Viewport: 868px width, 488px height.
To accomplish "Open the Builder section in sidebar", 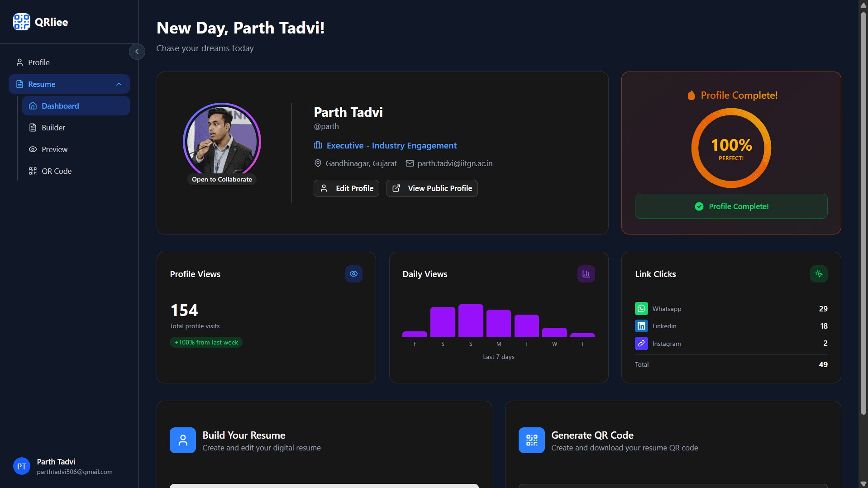I will [52, 127].
